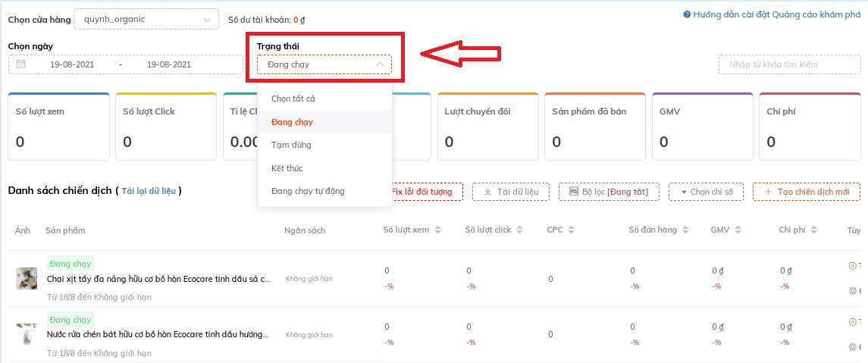Click the keyword search input field
Screen dimensions: 868x363
pos(788,64)
